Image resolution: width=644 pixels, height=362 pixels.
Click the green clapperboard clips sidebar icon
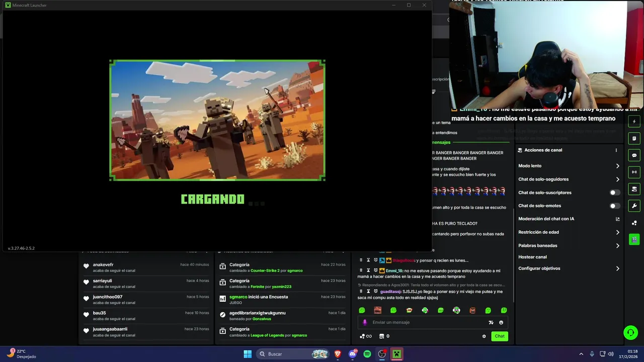click(x=634, y=239)
